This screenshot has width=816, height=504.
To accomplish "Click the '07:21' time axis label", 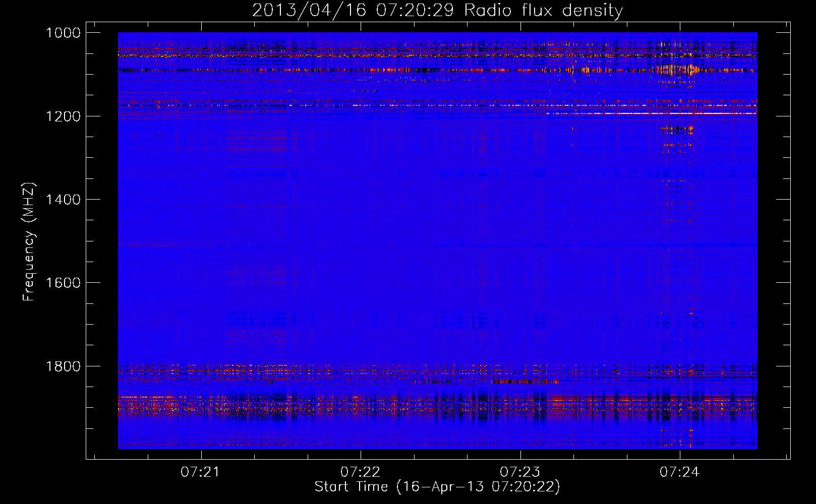I will (201, 472).
